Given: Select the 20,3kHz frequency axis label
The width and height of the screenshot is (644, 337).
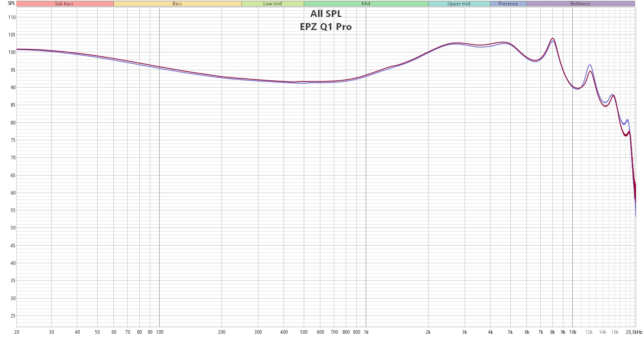Looking at the screenshot, I should 634,332.
